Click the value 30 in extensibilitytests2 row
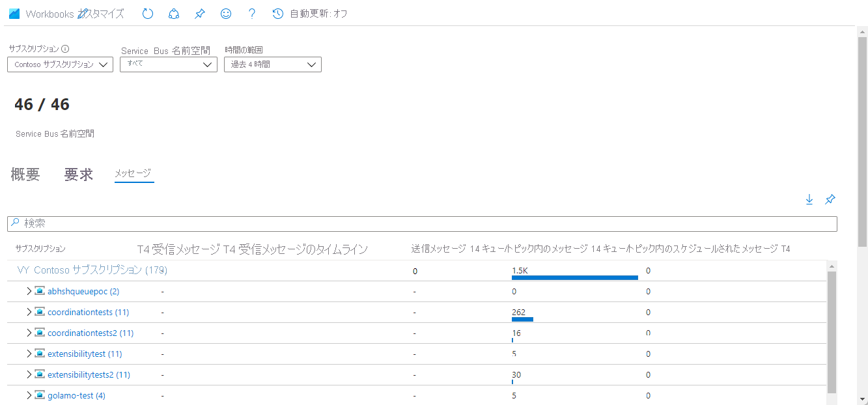Screen dimensions: 868x405 (x=516, y=374)
